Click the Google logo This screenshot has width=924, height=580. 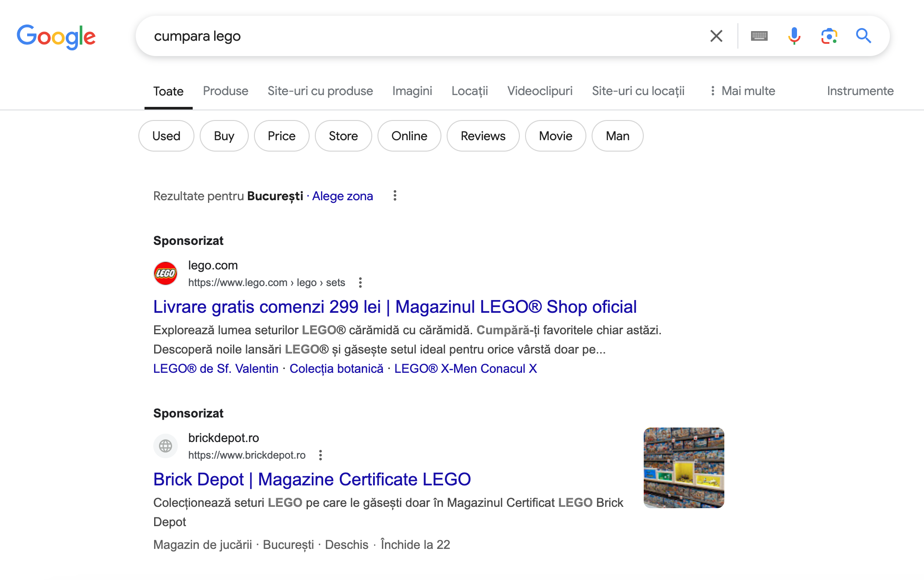pos(56,37)
